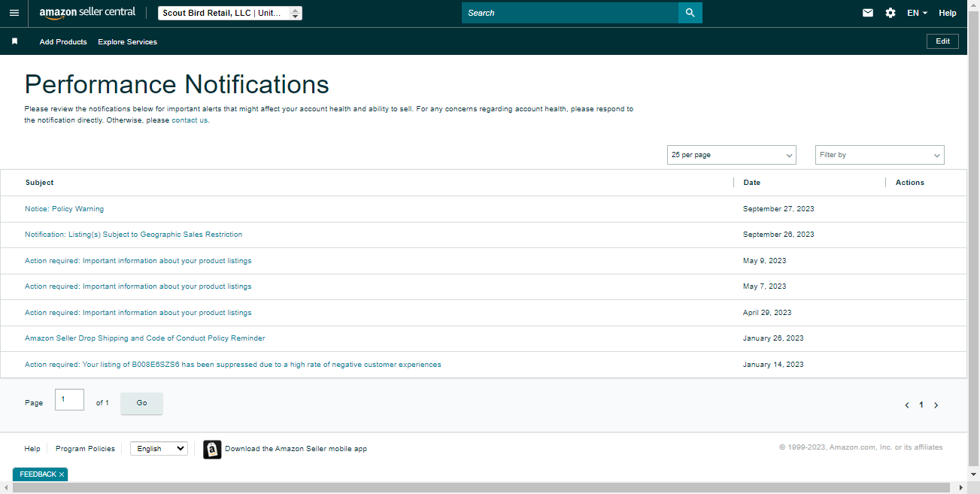Open the B008E6SZS6 listing suppressed notification
Viewport: 980px width, 494px height.
pos(233,365)
